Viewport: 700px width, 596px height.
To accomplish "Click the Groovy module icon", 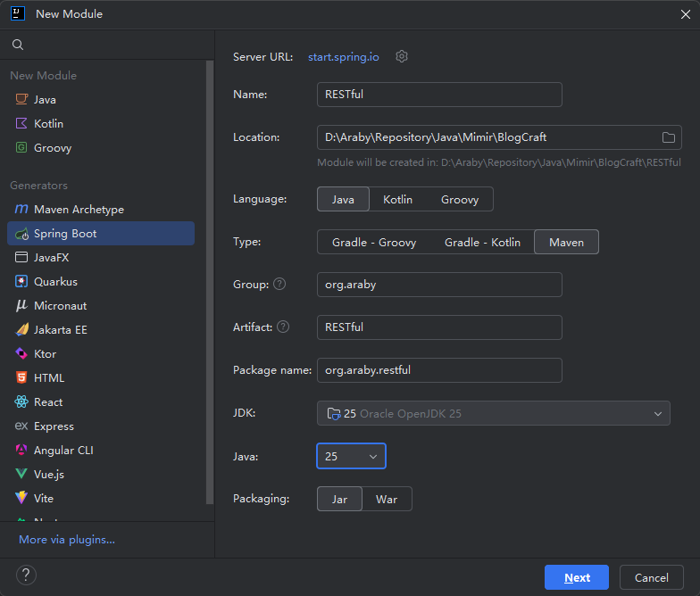I will [x=21, y=147].
